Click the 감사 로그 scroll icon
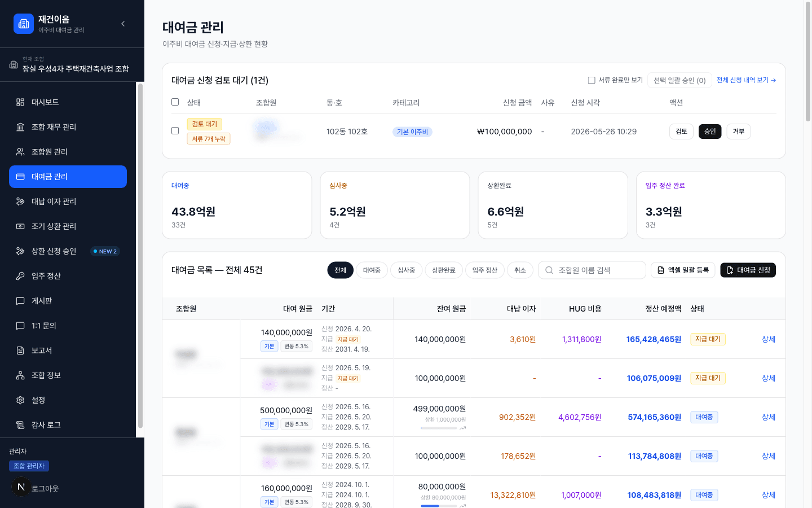 (x=20, y=425)
